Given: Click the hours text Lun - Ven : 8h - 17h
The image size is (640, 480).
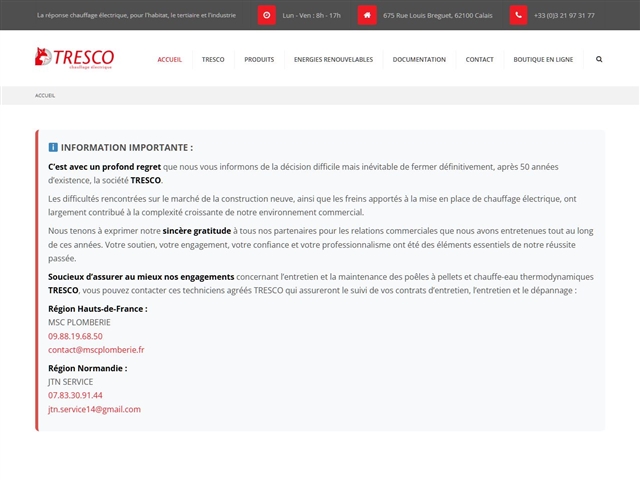Looking at the screenshot, I should click(x=311, y=16).
